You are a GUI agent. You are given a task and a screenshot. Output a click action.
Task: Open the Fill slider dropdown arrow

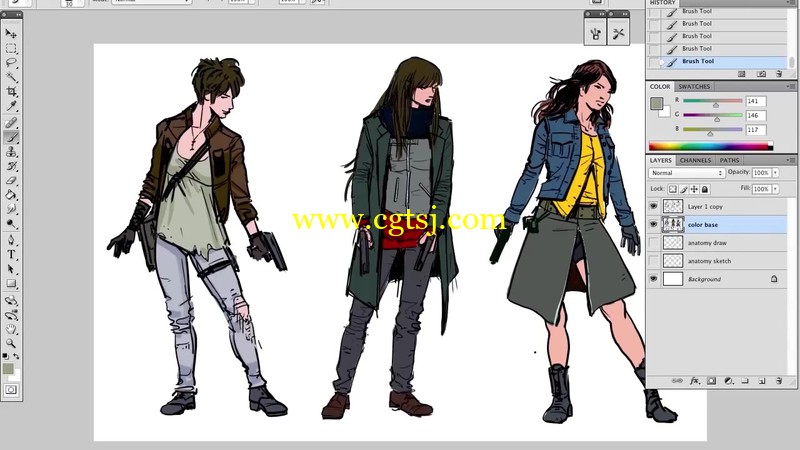776,189
